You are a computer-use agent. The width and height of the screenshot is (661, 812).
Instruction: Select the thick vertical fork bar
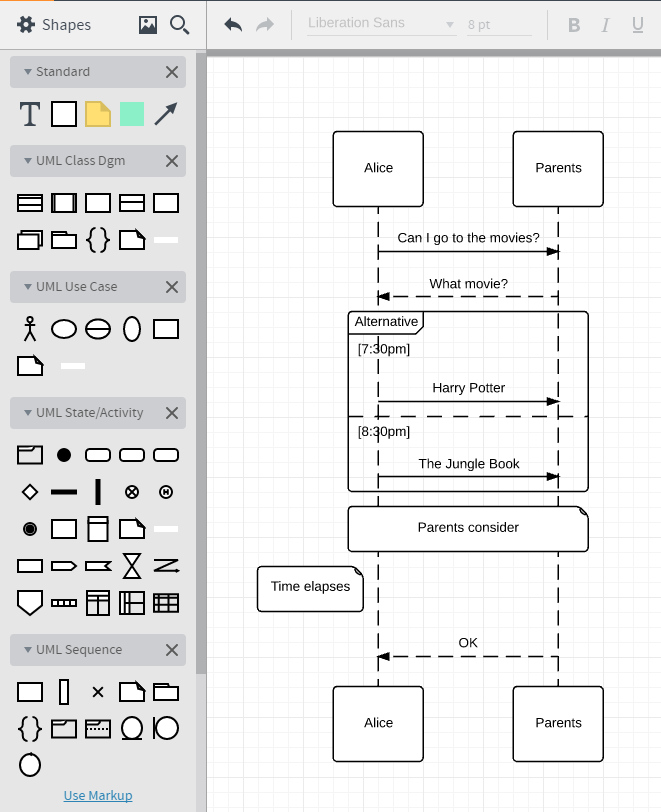(98, 492)
